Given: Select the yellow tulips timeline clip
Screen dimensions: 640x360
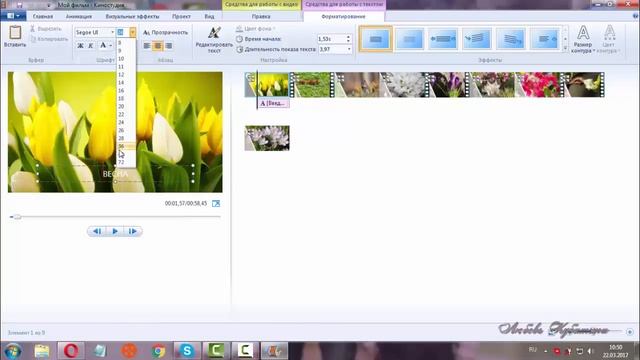Looking at the screenshot, I should [x=267, y=85].
